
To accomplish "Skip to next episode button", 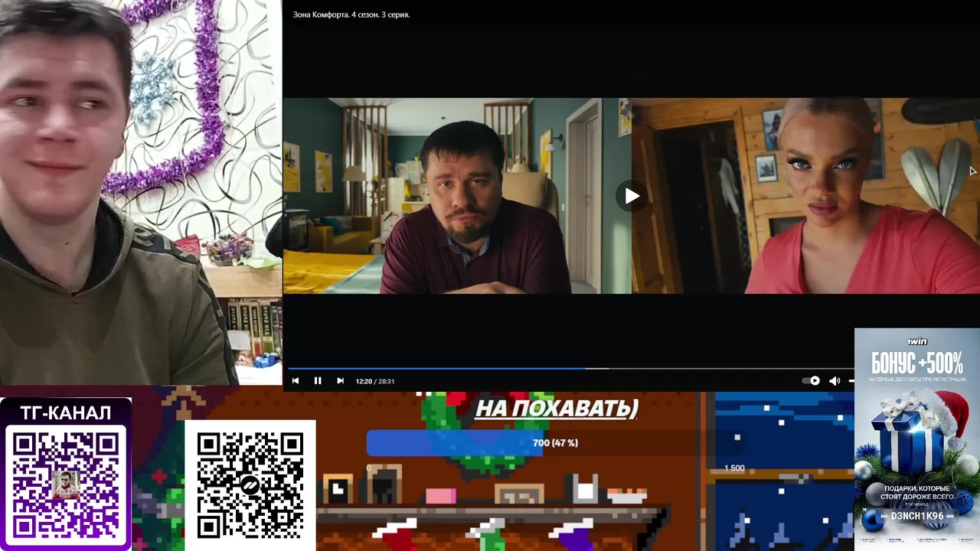I will 340,380.
